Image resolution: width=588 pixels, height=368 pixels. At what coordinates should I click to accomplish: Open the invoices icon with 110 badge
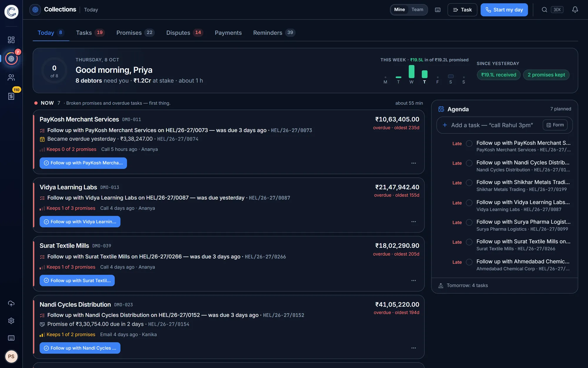click(11, 96)
